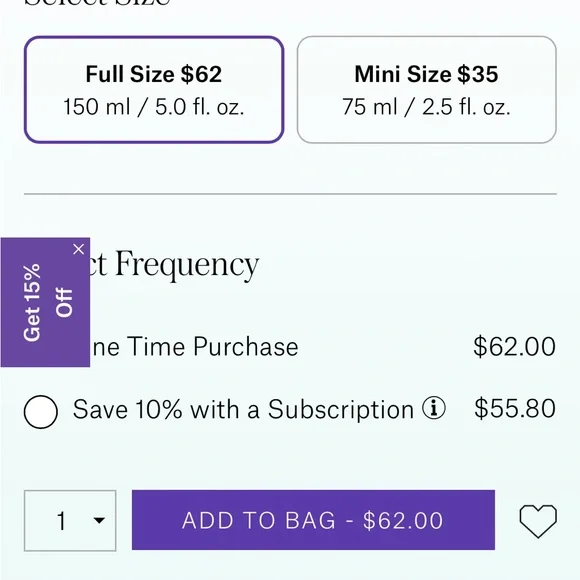The width and height of the screenshot is (580, 580).
Task: Click the quantity dropdown arrow
Action: [x=99, y=520]
